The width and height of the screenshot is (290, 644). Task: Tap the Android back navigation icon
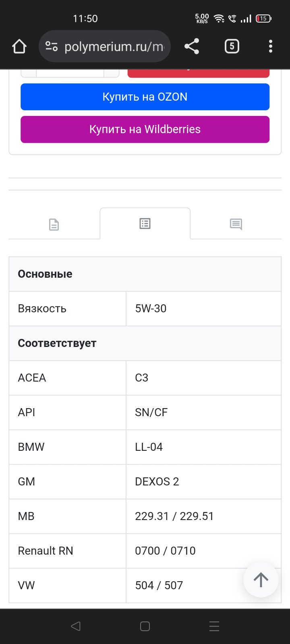pos(76,626)
